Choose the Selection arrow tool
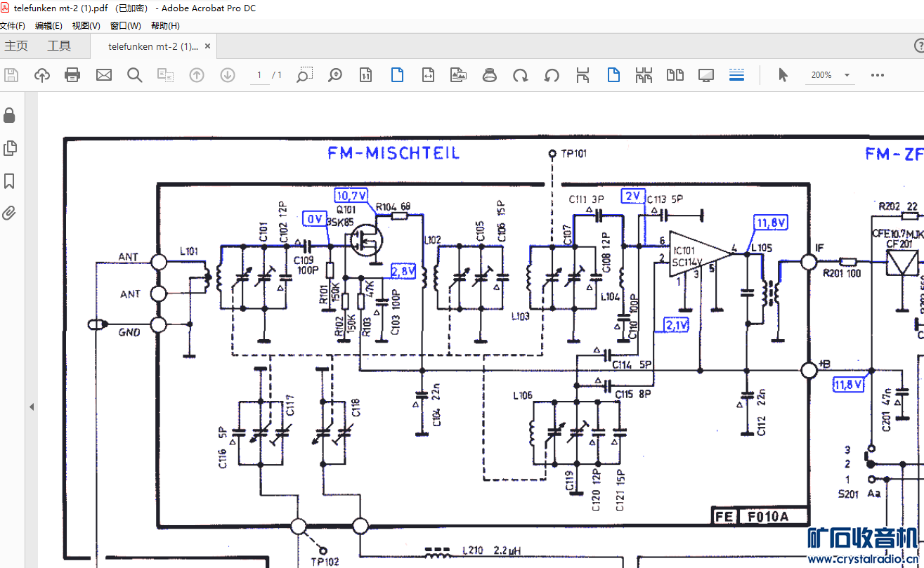 point(783,75)
